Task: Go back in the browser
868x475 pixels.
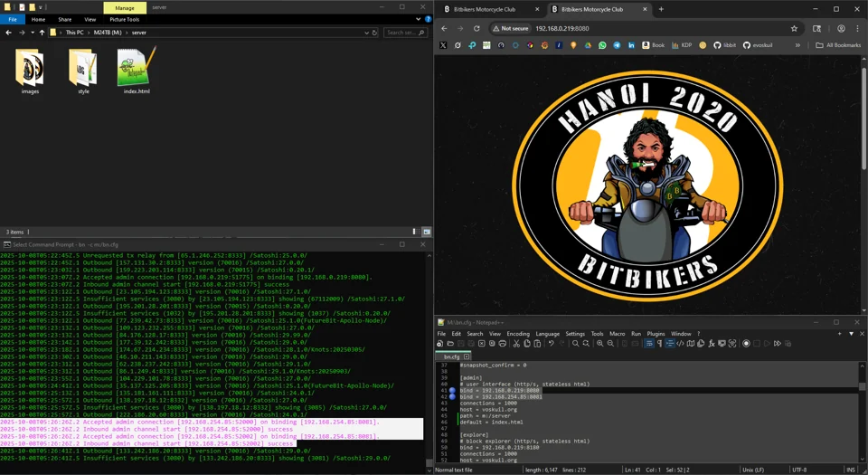Action: [x=444, y=28]
